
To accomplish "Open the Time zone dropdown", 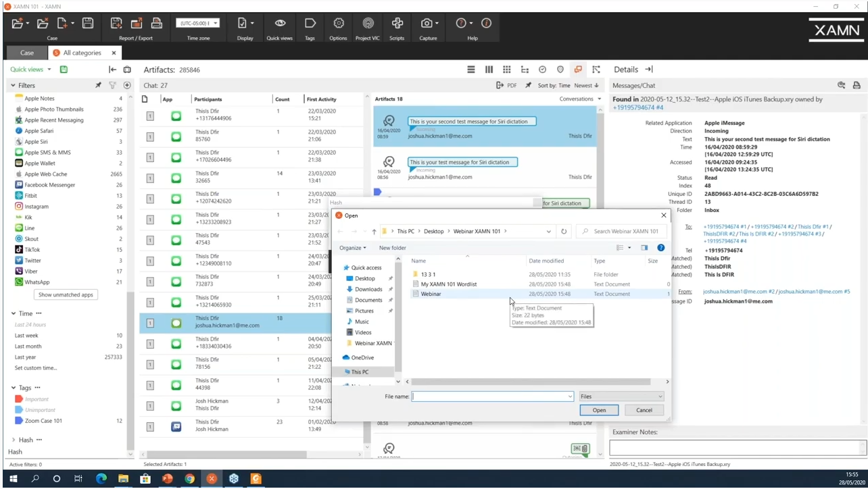I will [x=197, y=24].
